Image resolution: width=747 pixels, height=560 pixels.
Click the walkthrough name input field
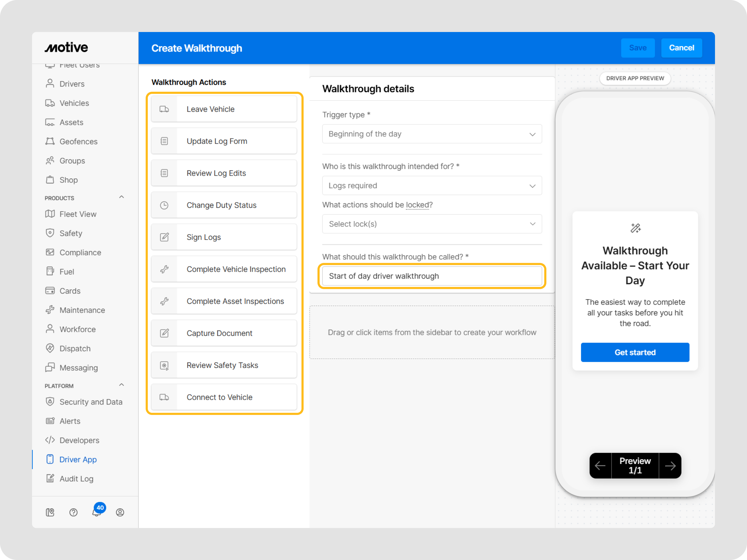pos(432,276)
